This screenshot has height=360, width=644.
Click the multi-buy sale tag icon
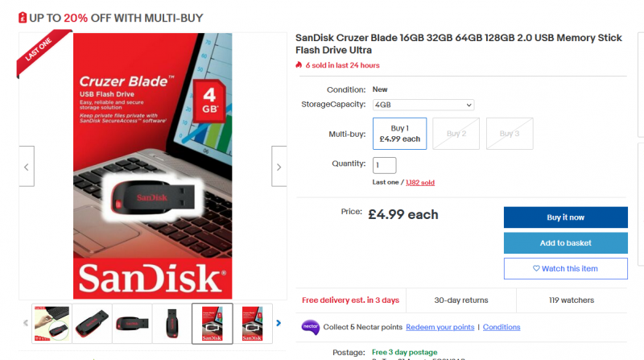point(23,18)
